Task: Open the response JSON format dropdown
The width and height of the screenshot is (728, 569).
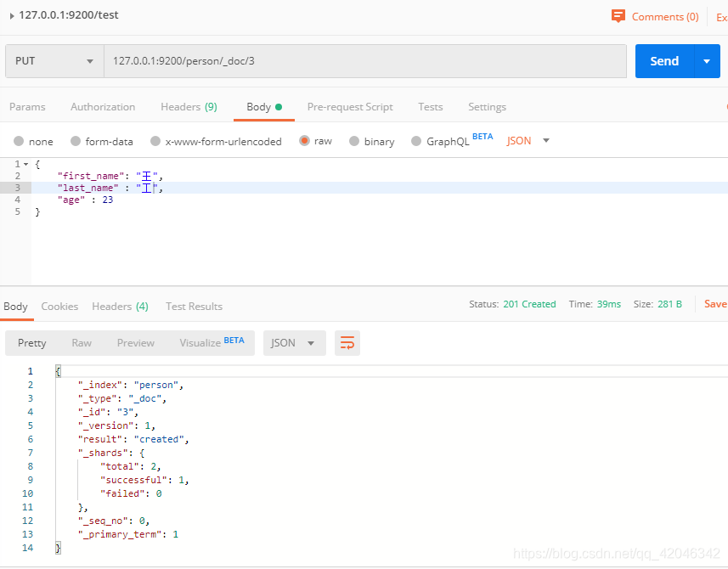Action: point(295,343)
